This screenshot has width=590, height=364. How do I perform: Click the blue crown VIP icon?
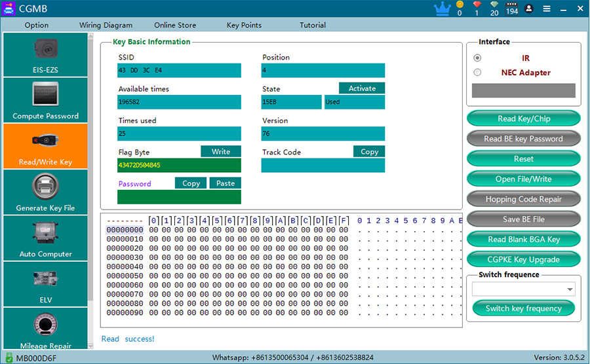442,9
